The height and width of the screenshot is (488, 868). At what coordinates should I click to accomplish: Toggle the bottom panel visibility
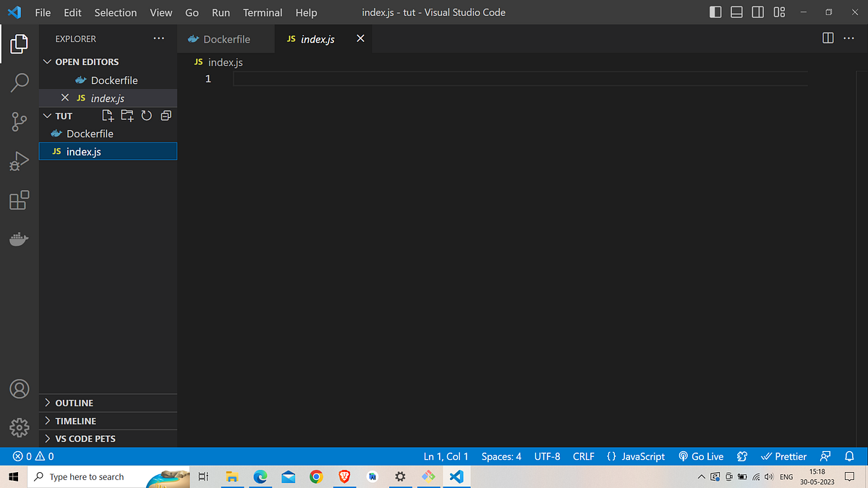(736, 12)
